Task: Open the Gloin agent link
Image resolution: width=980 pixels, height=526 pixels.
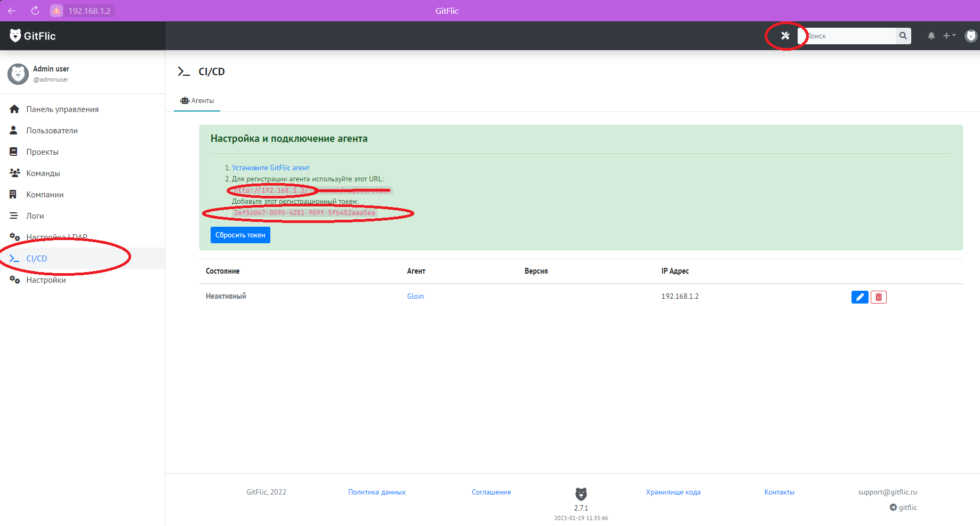Action: click(x=415, y=296)
